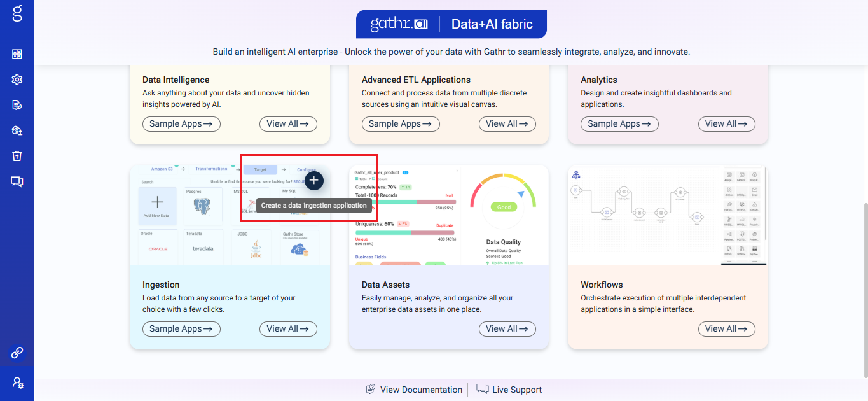Open the dashboard grid icon in the sidebar
This screenshot has height=401, width=868.
coord(17,54)
